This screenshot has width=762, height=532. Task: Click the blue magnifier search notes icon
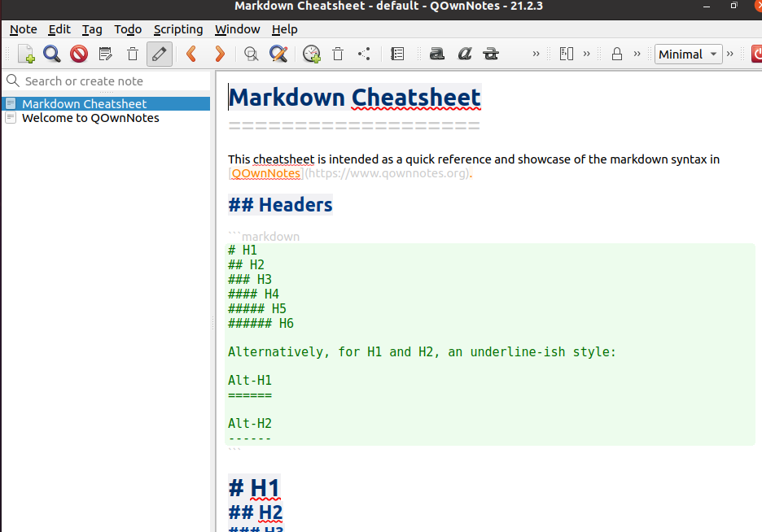click(x=51, y=54)
